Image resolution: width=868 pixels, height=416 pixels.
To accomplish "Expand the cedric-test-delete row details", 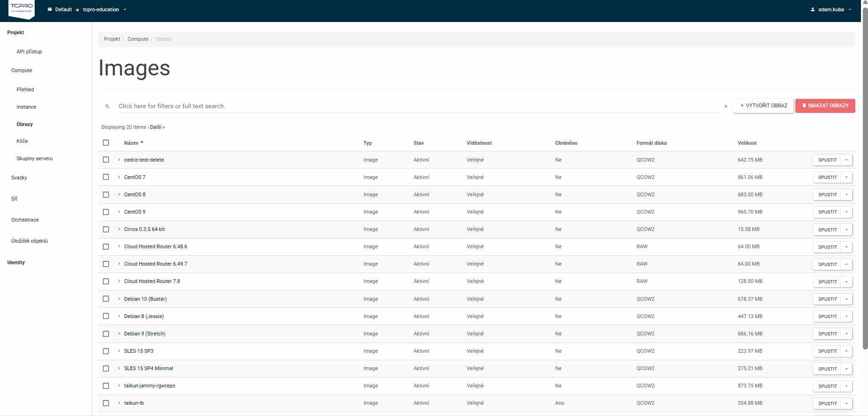I will click(x=119, y=160).
